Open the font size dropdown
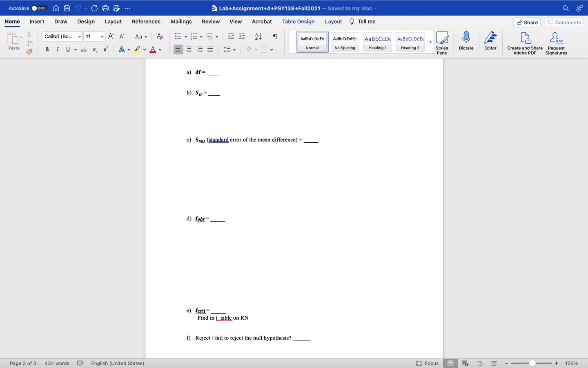The width and height of the screenshot is (588, 368). [102, 36]
